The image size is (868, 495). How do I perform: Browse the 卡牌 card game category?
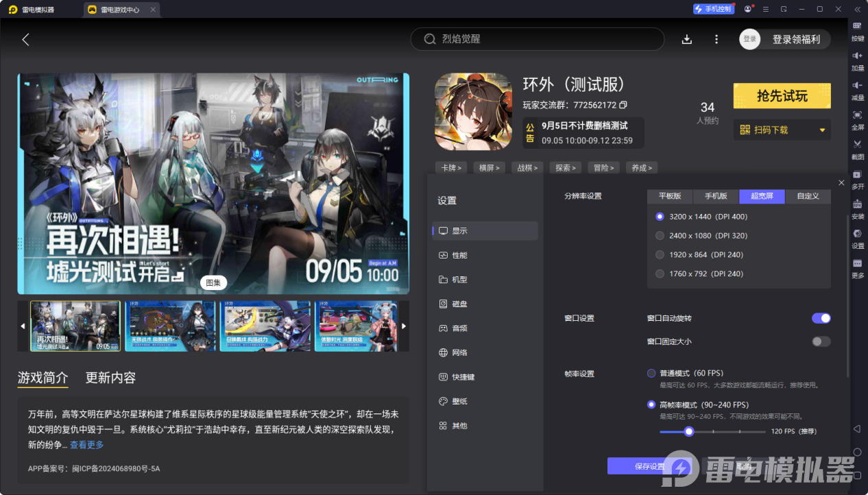coord(450,167)
